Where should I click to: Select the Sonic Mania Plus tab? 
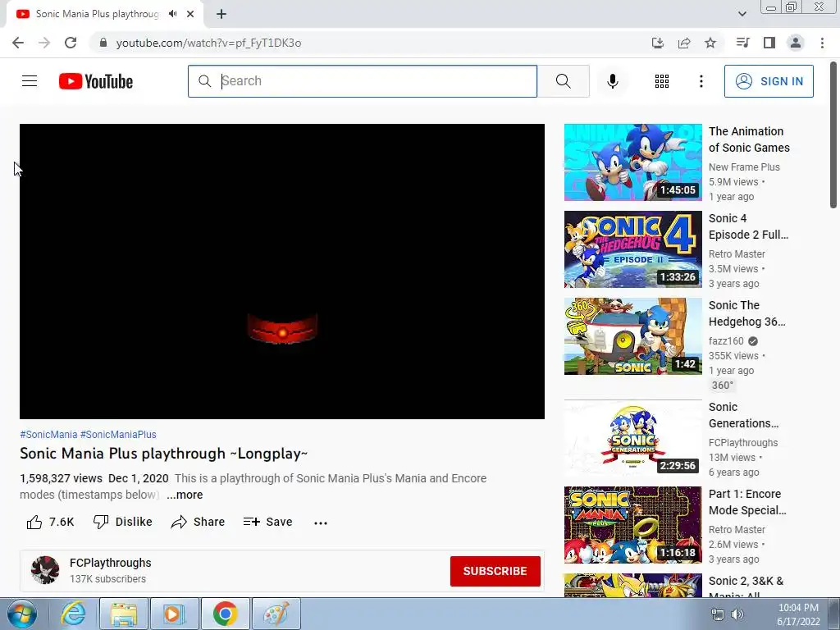(97, 14)
